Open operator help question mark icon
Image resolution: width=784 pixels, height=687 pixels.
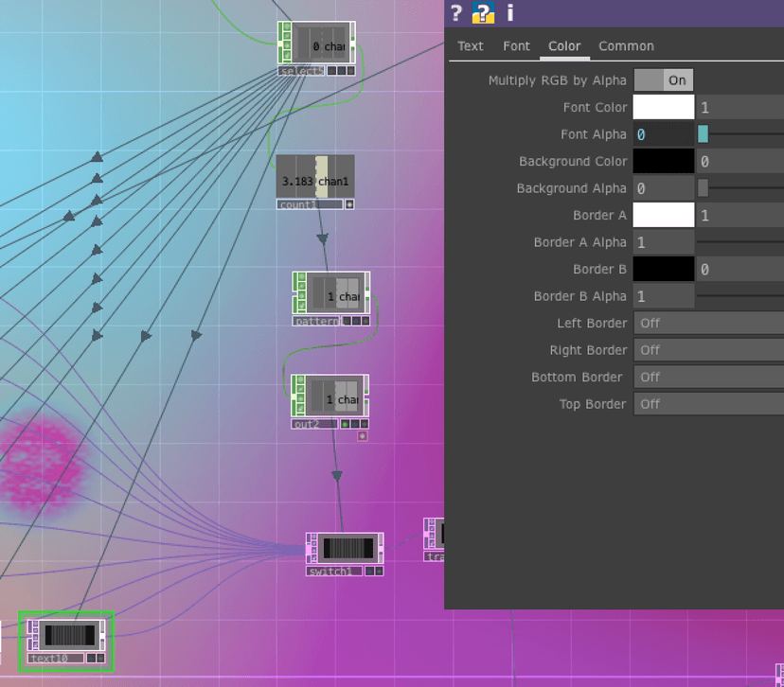click(x=456, y=13)
